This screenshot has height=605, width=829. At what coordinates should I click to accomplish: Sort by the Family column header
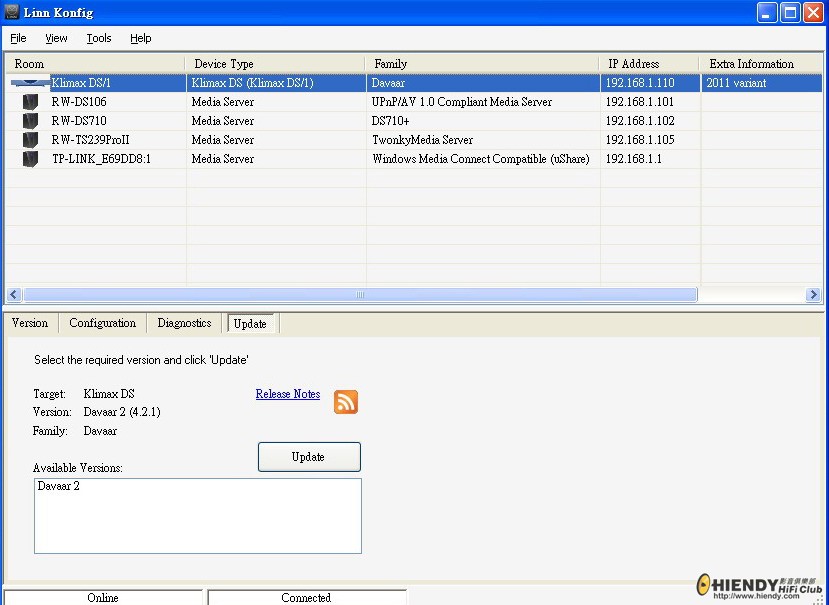[482, 64]
